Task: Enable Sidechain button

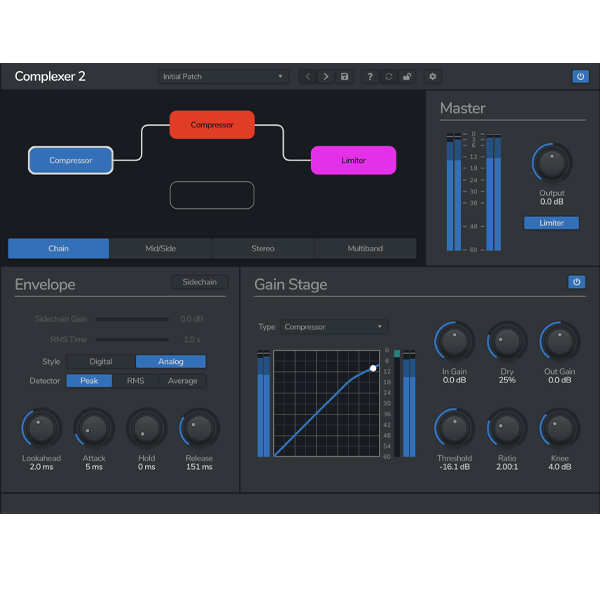Action: 199,282
